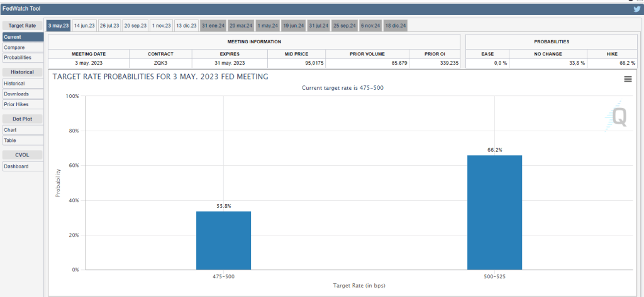
Task: Click the chart title text
Action: [160, 77]
